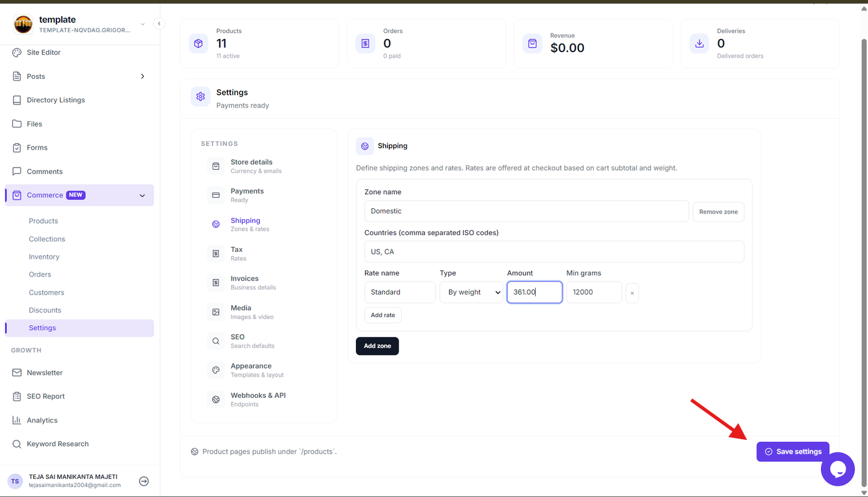868x497 pixels.
Task: Click the Webhooks & API icon
Action: (x=216, y=400)
